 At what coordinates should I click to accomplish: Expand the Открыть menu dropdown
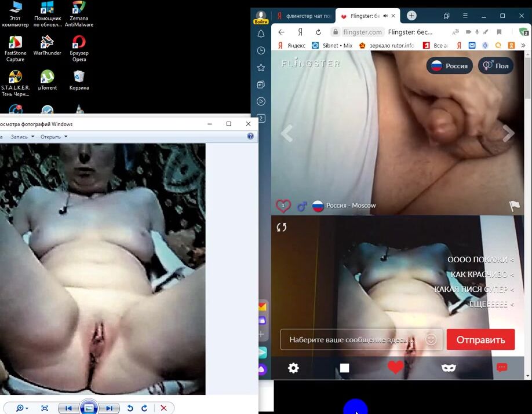(x=54, y=137)
